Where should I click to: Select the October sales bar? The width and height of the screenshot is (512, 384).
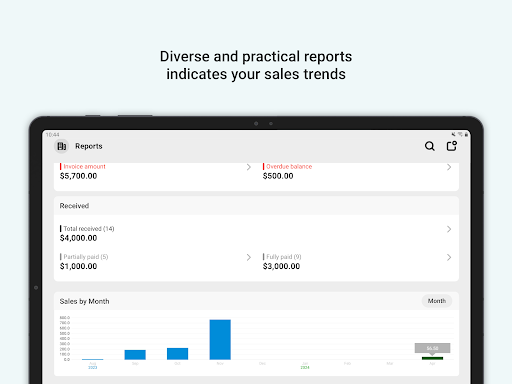177,354
